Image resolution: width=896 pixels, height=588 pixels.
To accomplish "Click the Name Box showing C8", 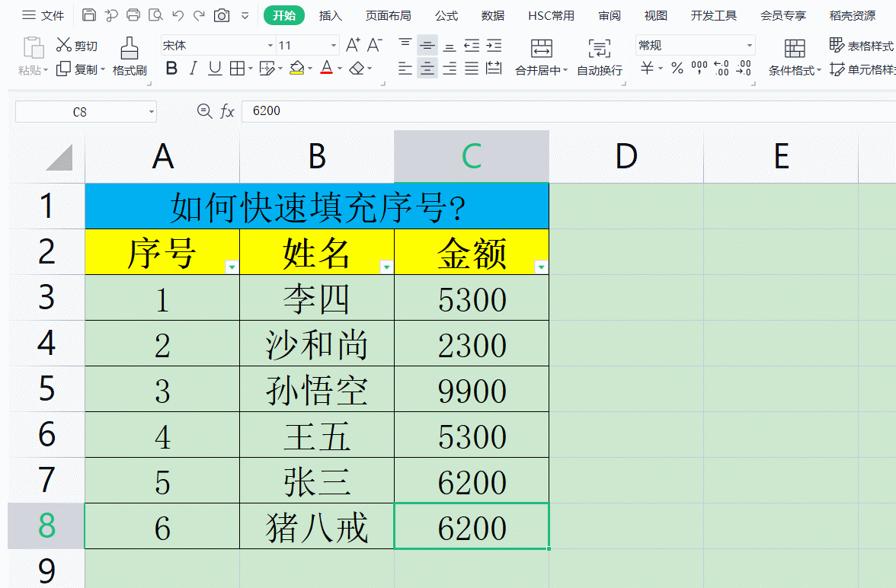I will coord(80,111).
